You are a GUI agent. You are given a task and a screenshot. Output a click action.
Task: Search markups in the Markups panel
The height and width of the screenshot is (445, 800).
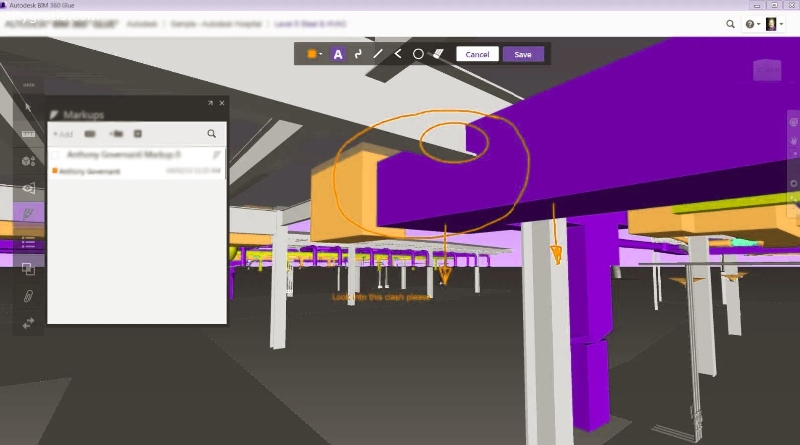click(211, 133)
